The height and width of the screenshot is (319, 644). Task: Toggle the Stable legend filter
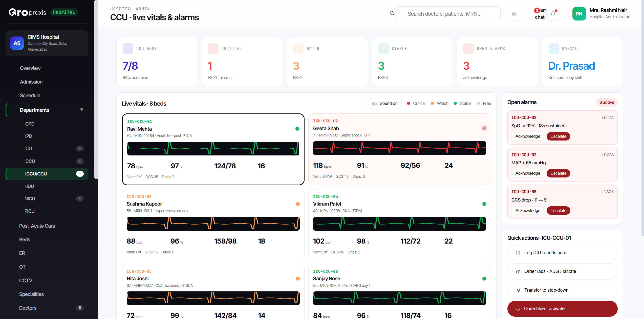(x=463, y=103)
